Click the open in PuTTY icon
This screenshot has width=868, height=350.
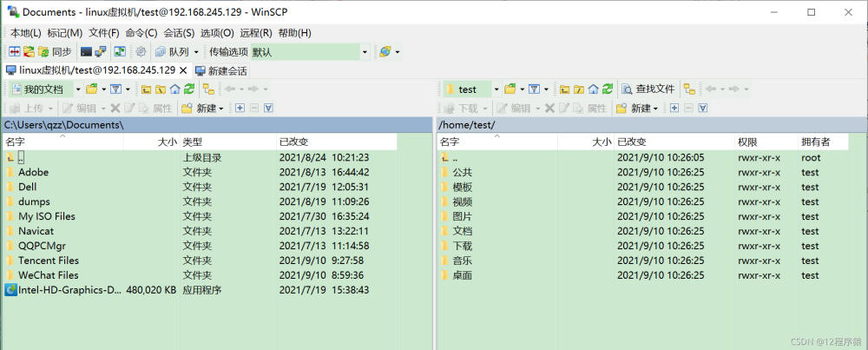click(100, 52)
